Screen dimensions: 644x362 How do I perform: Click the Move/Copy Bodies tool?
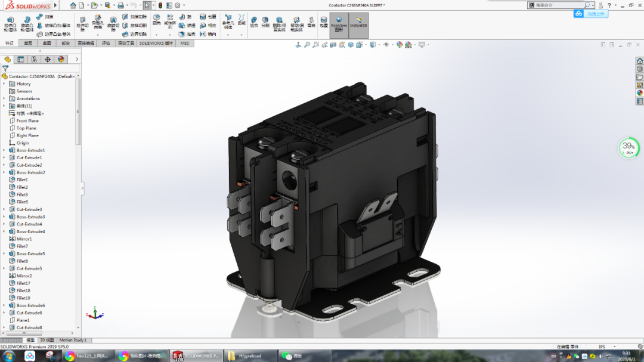coord(296,24)
